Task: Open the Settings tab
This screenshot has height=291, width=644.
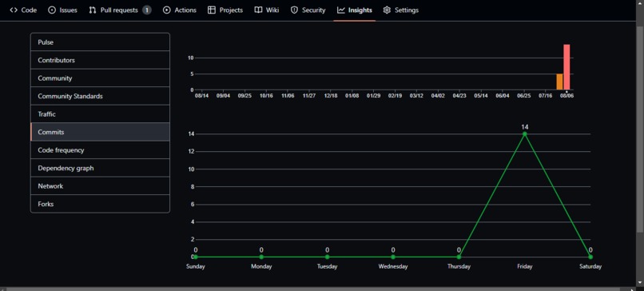Action: (401, 10)
